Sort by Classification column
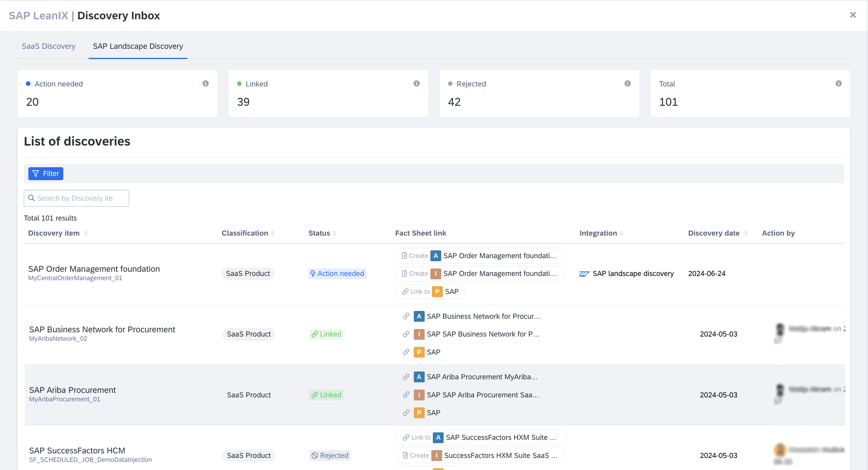 pyautogui.click(x=272, y=233)
